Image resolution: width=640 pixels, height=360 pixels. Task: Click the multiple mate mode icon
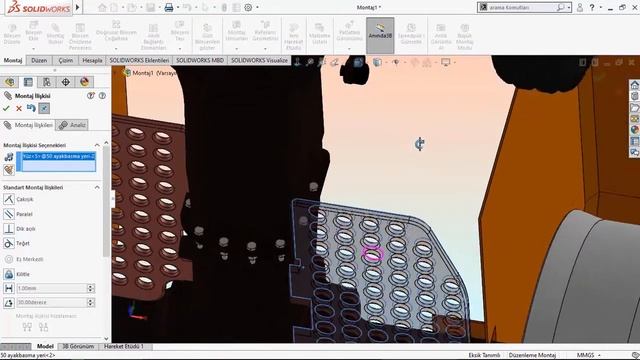coord(9,169)
